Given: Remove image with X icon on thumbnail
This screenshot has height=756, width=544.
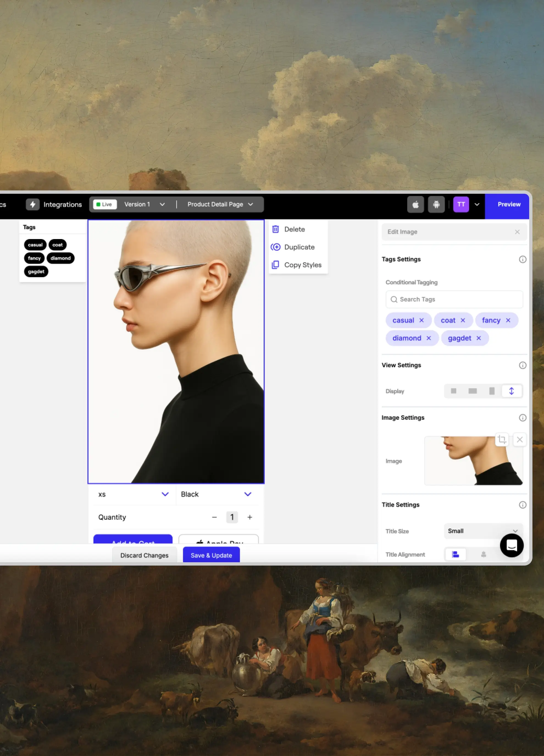Looking at the screenshot, I should tap(519, 439).
